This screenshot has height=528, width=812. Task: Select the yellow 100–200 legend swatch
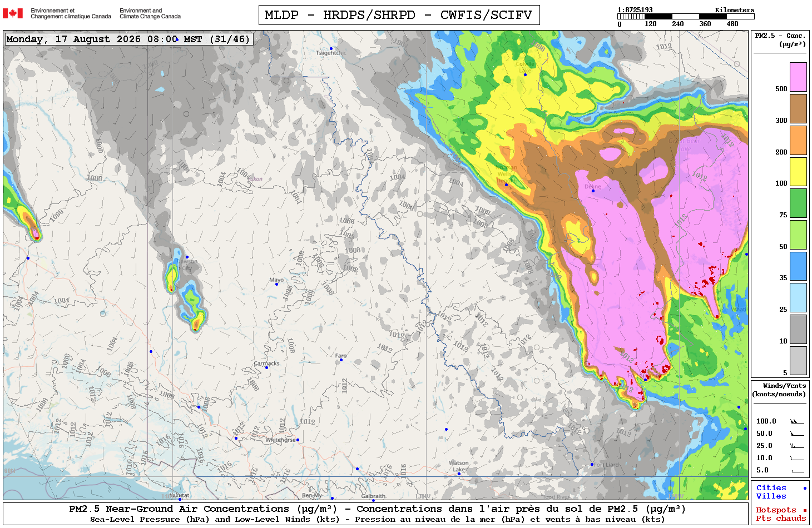pyautogui.click(x=798, y=172)
